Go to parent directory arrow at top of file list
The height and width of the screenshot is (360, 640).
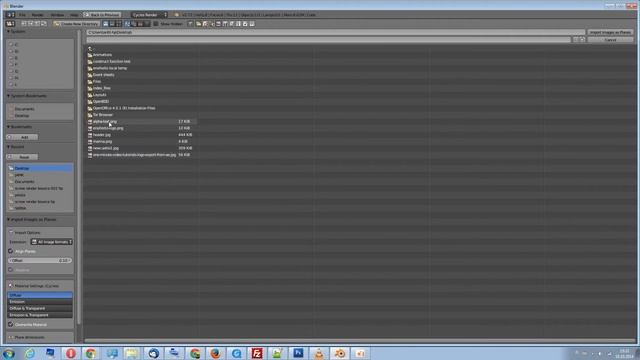pos(90,49)
